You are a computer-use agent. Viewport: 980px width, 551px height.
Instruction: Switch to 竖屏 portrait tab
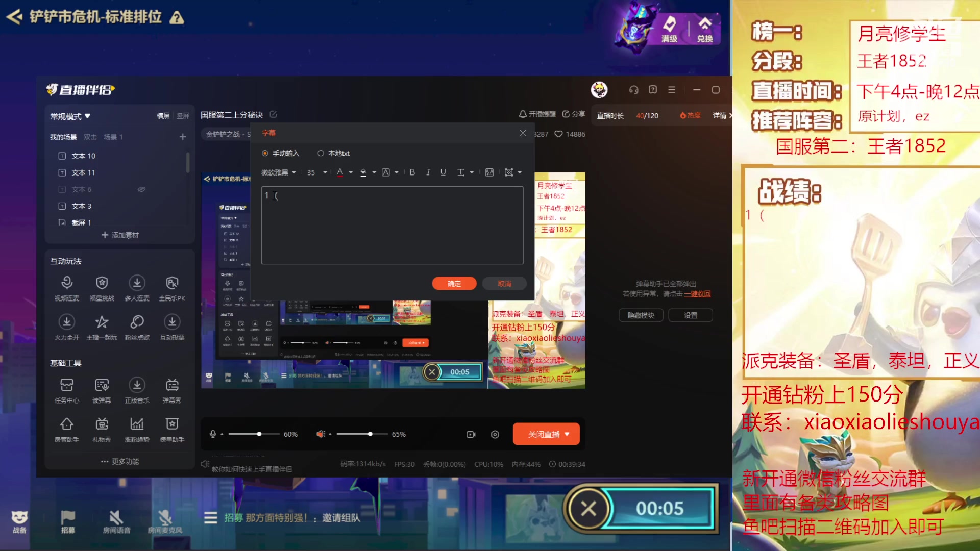click(183, 116)
